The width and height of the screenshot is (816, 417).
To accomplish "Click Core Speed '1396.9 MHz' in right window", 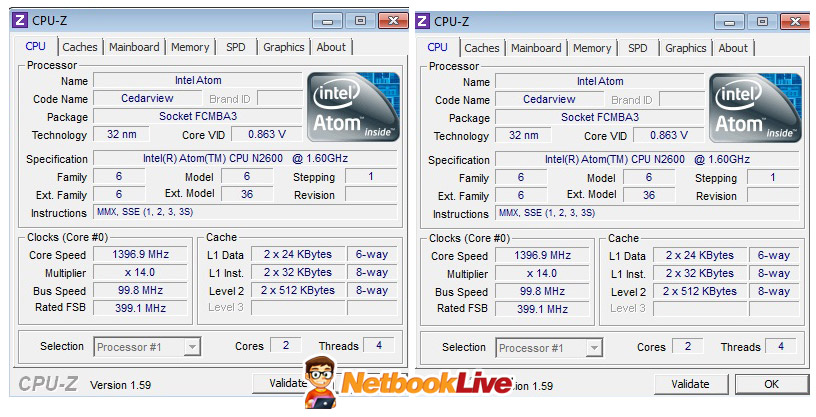I will (542, 255).
